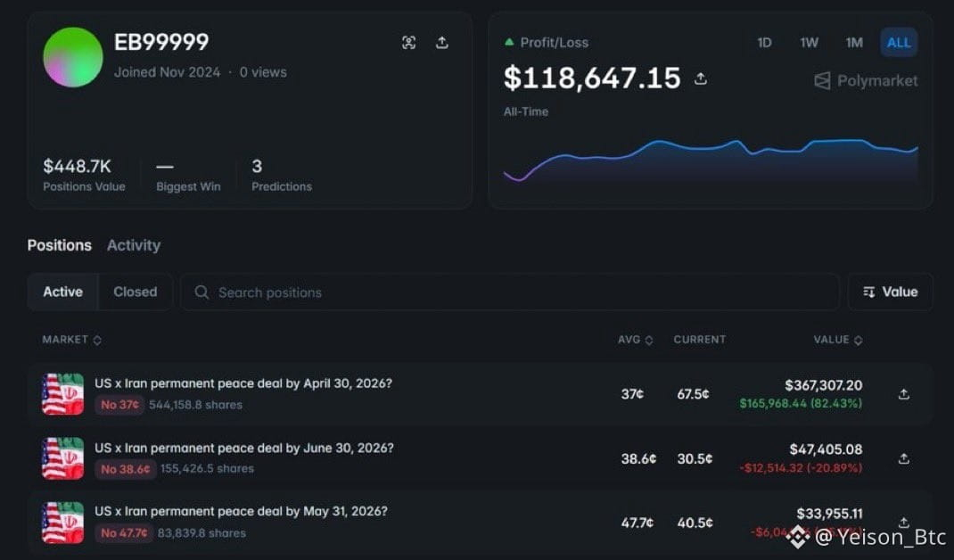Click 155,426.5 shares text
Screen dimensions: 954x560
207,469
